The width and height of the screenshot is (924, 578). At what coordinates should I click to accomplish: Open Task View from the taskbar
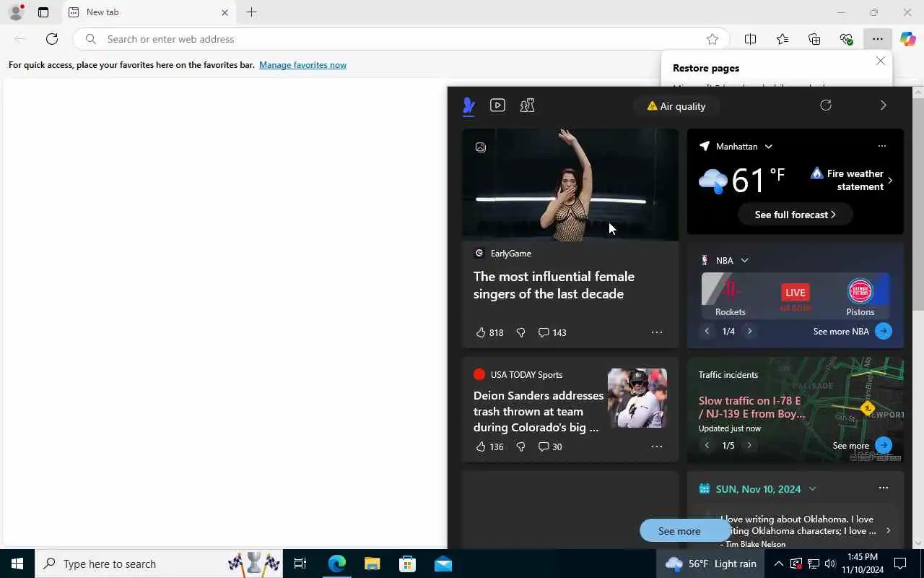click(300, 564)
